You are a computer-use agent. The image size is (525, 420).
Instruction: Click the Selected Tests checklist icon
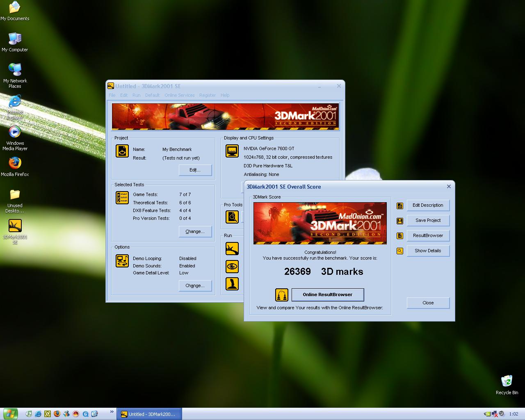pos(122,198)
